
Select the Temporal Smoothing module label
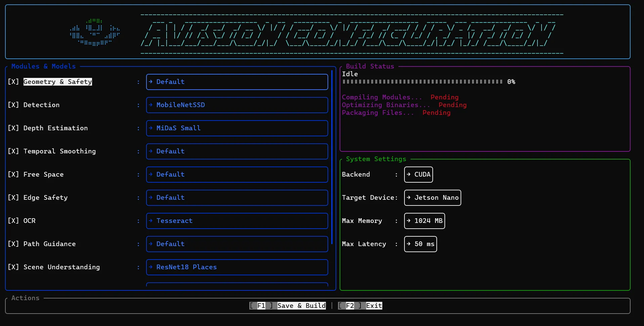click(60, 151)
